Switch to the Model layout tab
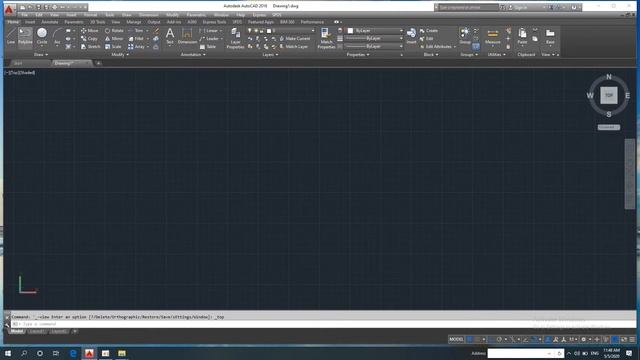The height and width of the screenshot is (360, 640). (x=17, y=331)
